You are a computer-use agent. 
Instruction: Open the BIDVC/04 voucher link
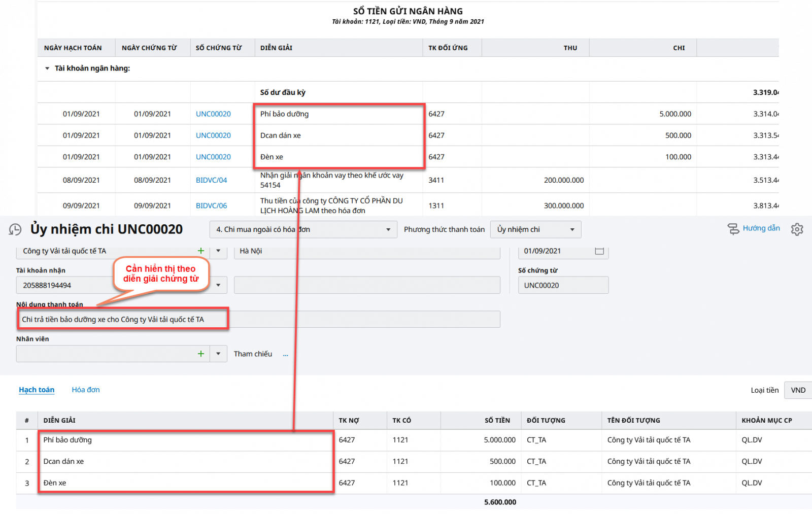click(x=211, y=180)
